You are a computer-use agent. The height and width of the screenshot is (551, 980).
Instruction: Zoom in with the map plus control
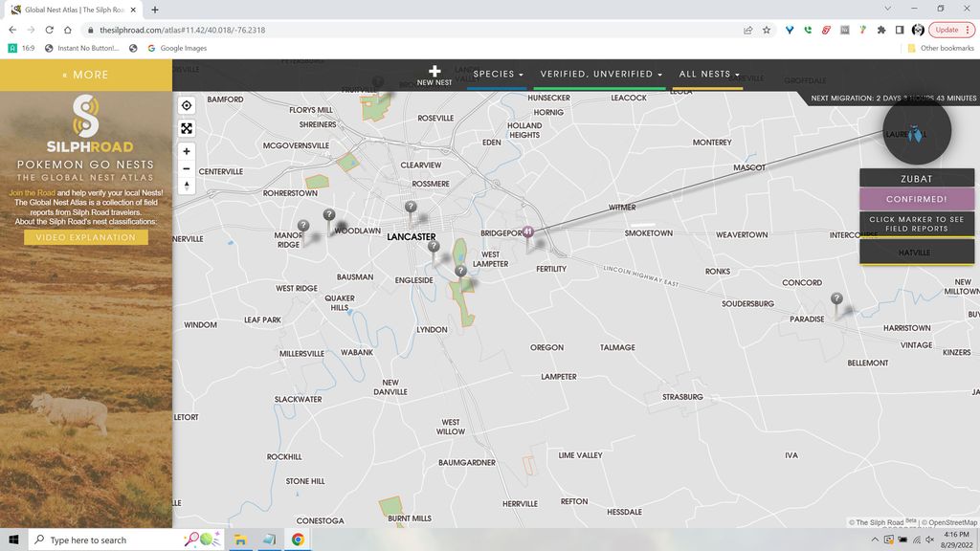pos(187,151)
